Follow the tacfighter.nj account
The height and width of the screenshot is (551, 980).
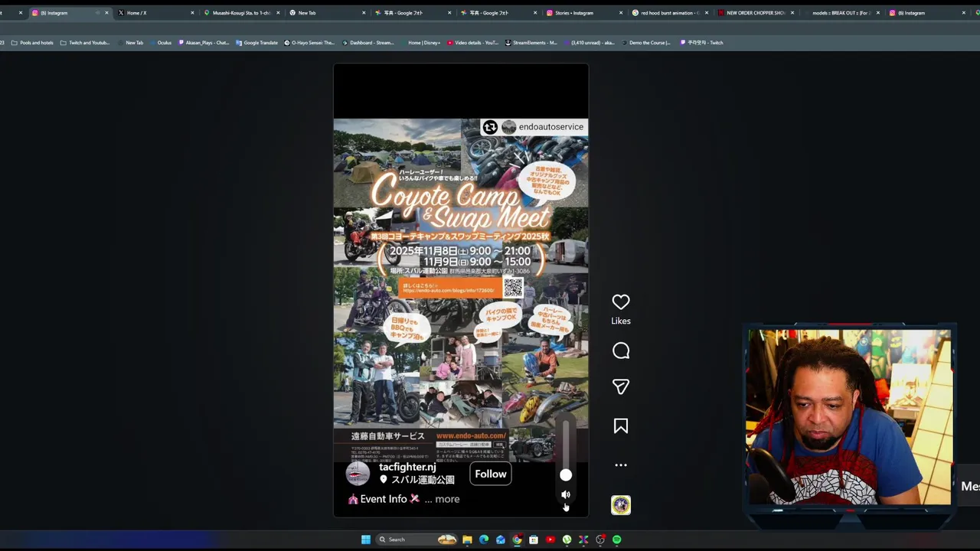[x=491, y=474]
